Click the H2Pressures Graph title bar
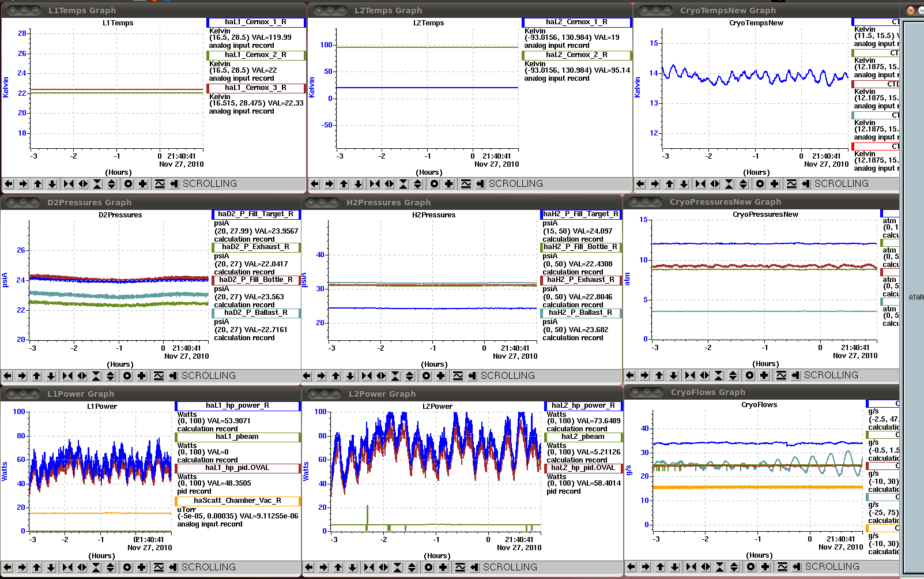Image resolution: width=924 pixels, height=579 pixels. coord(462,202)
